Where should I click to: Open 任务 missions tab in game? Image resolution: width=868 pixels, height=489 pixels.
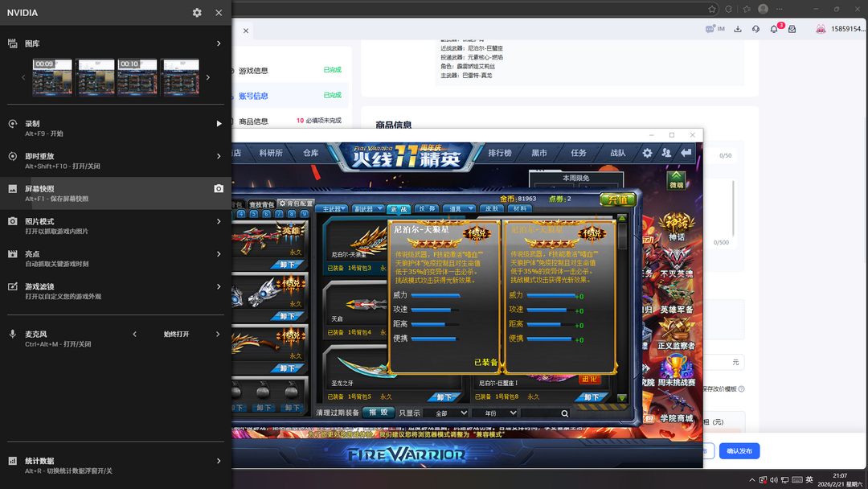[x=579, y=153]
